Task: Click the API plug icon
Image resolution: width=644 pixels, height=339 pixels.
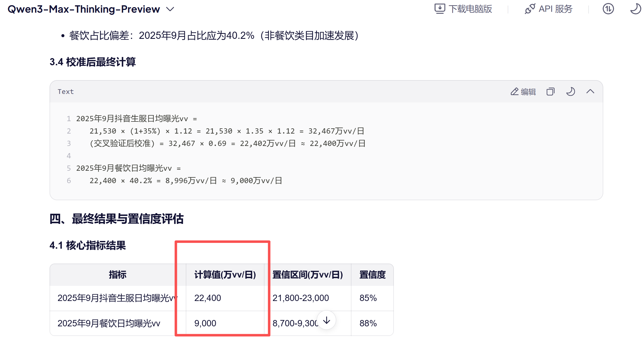Action: [x=530, y=9]
